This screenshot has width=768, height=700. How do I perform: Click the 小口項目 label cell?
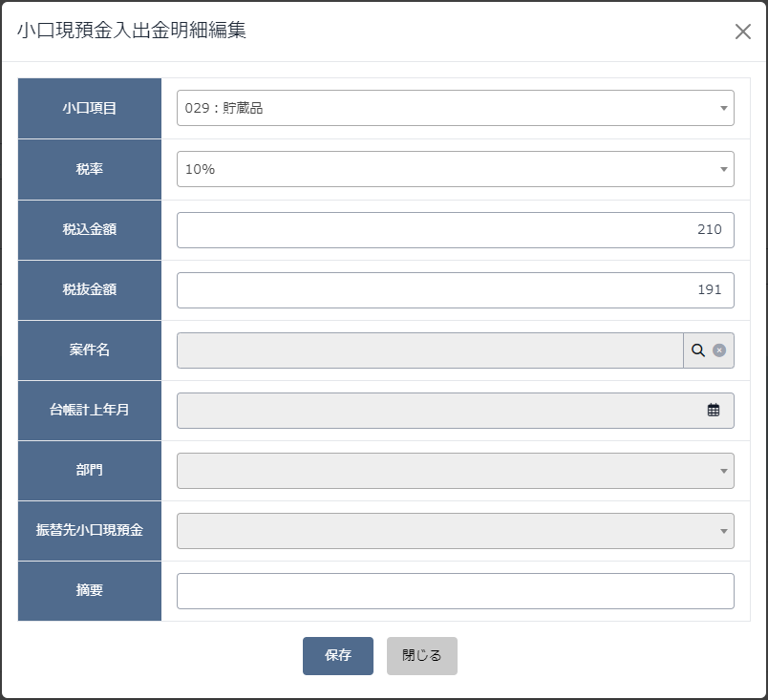coord(90,108)
